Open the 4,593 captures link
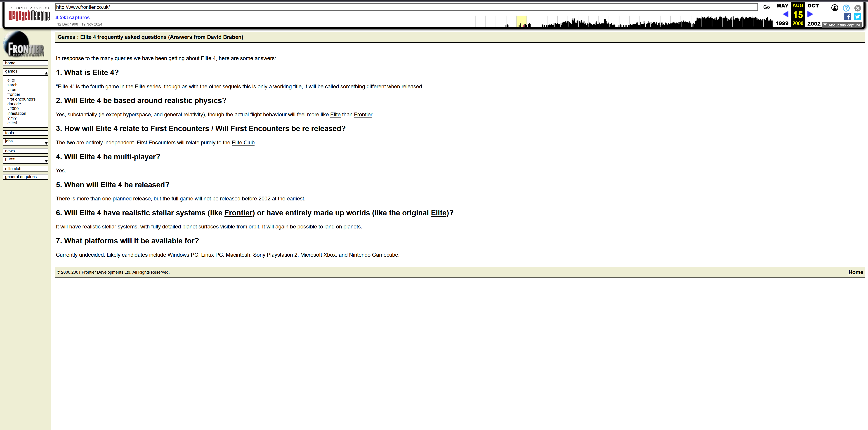This screenshot has height=430, width=868. coord(72,17)
